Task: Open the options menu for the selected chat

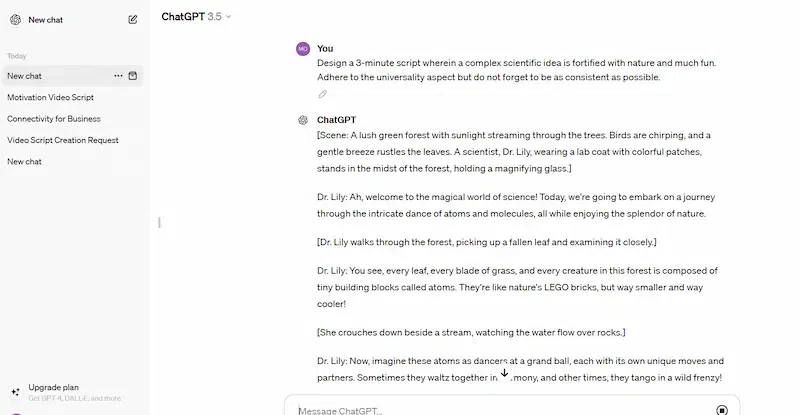Action: pyautogui.click(x=118, y=76)
